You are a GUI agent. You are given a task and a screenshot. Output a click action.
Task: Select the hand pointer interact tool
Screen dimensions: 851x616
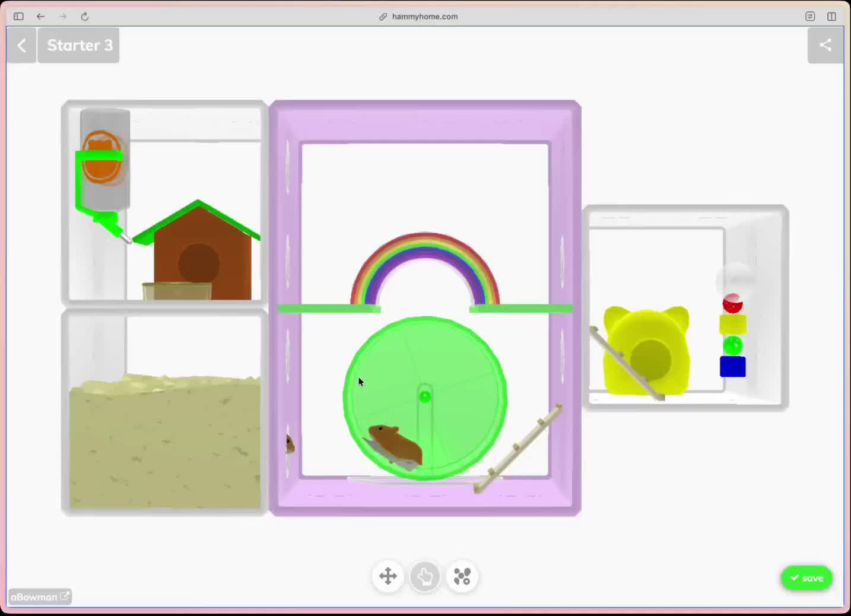pos(425,576)
